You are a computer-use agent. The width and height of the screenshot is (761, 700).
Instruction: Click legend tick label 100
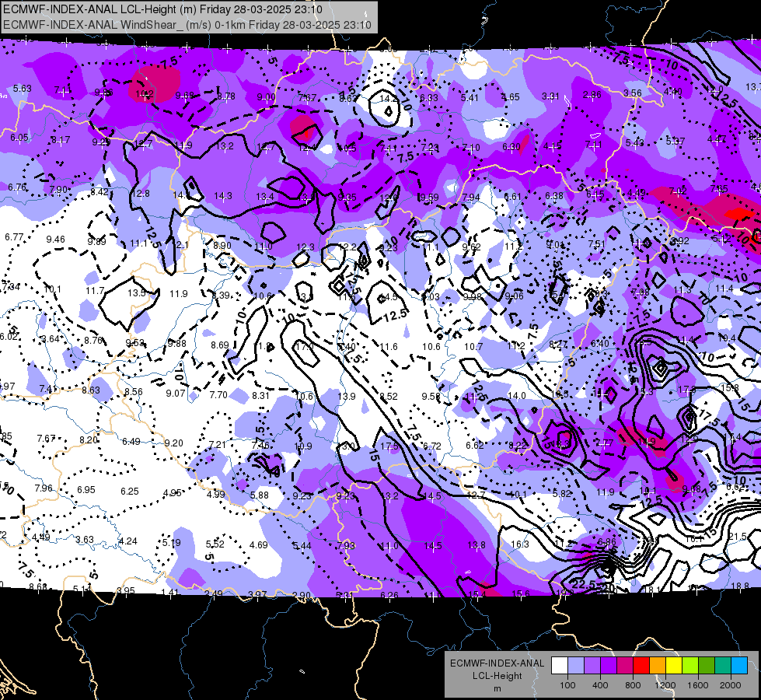pyautogui.click(x=567, y=685)
